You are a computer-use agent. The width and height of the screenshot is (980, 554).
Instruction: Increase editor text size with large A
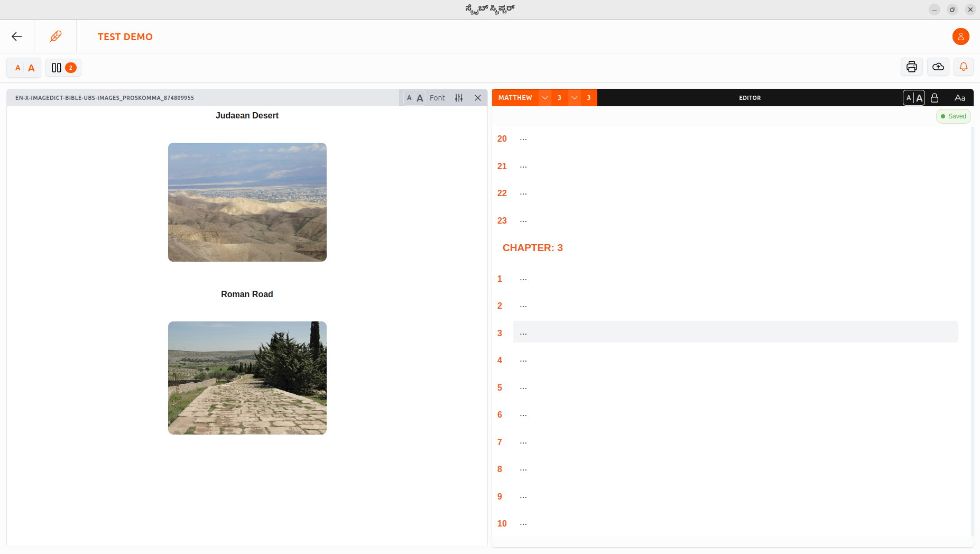[920, 98]
